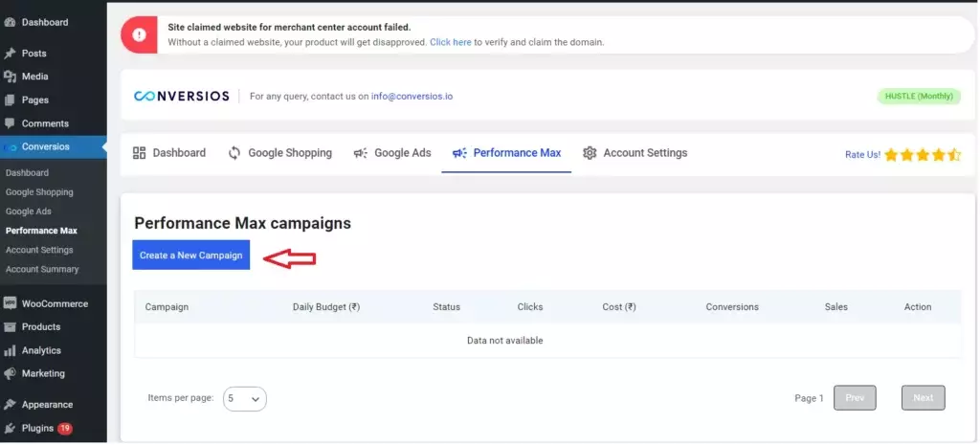980x445 pixels.
Task: Open the Account Summary submenu item
Action: pyautogui.click(x=42, y=269)
